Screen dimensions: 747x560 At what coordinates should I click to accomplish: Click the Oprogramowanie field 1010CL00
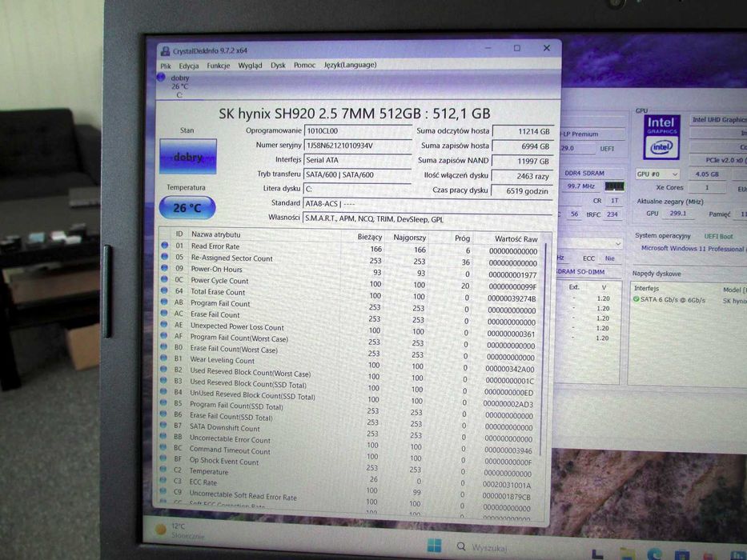coord(357,130)
